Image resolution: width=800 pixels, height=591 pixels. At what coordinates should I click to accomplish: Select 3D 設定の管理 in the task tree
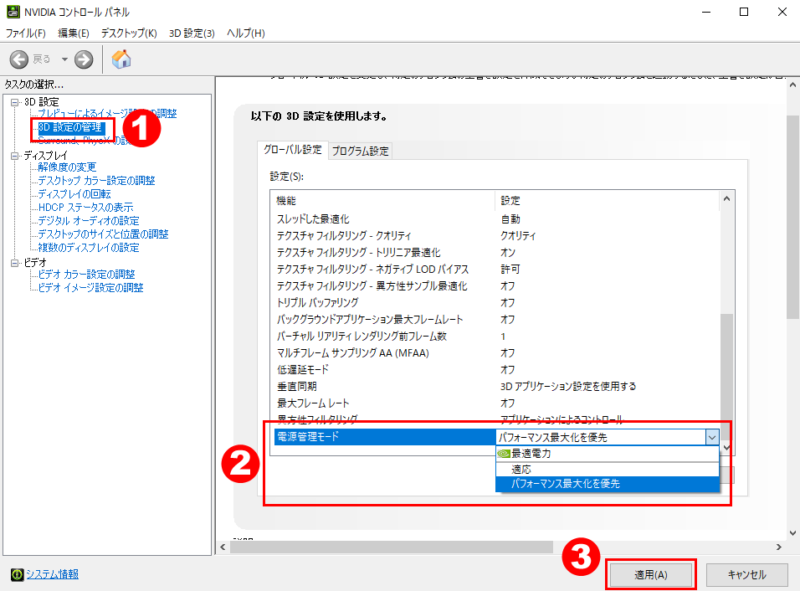tap(70, 128)
